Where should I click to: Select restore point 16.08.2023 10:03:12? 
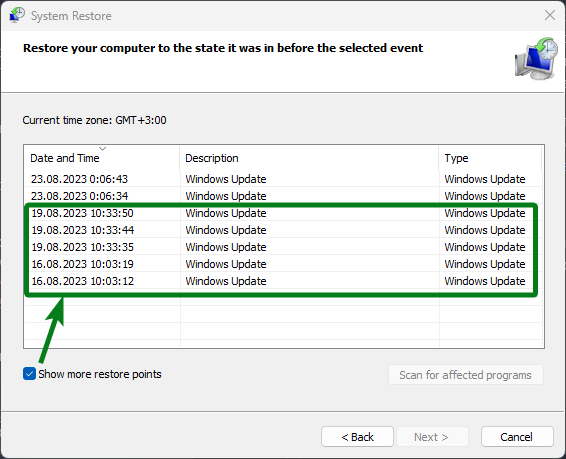tap(283, 281)
